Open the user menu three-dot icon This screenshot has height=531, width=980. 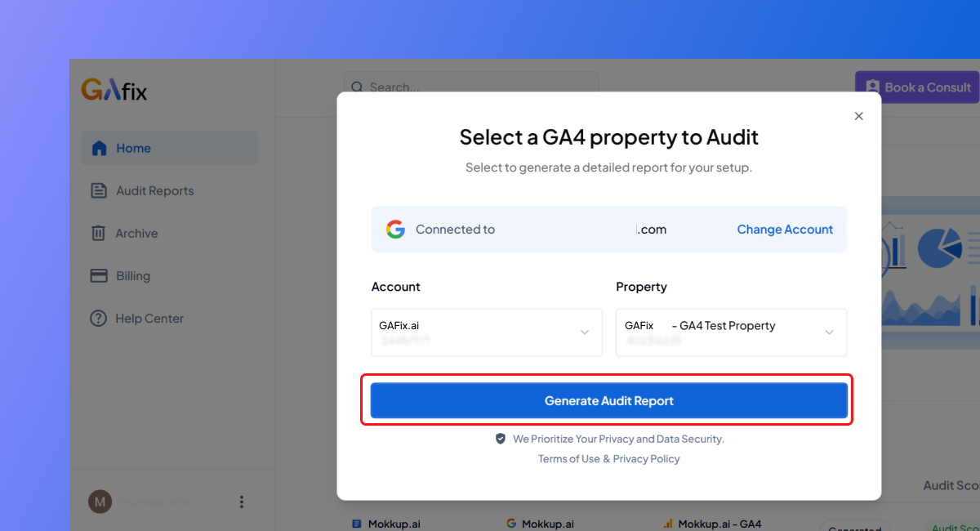pyautogui.click(x=241, y=502)
